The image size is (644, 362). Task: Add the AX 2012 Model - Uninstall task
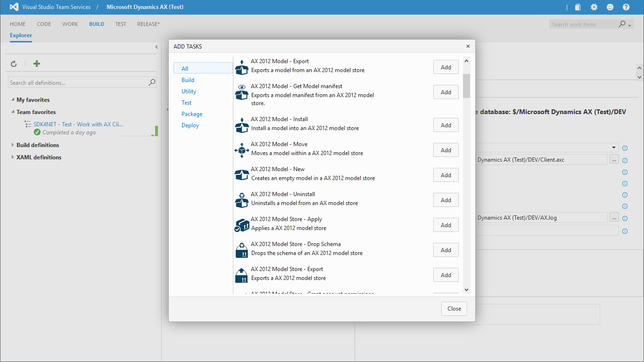coord(446,200)
